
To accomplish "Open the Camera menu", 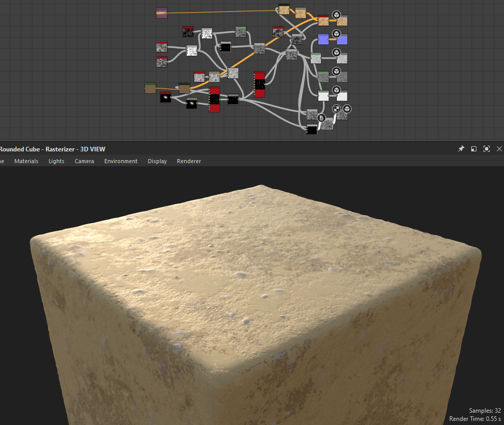I will [x=84, y=161].
